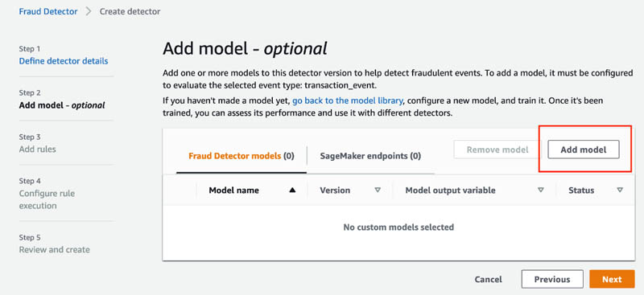Go back with the Previous button
Screen dimensions: 644x295
[x=552, y=279]
